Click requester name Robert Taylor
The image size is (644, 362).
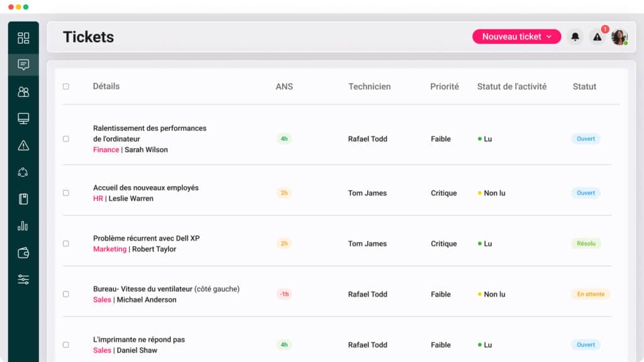coord(154,249)
